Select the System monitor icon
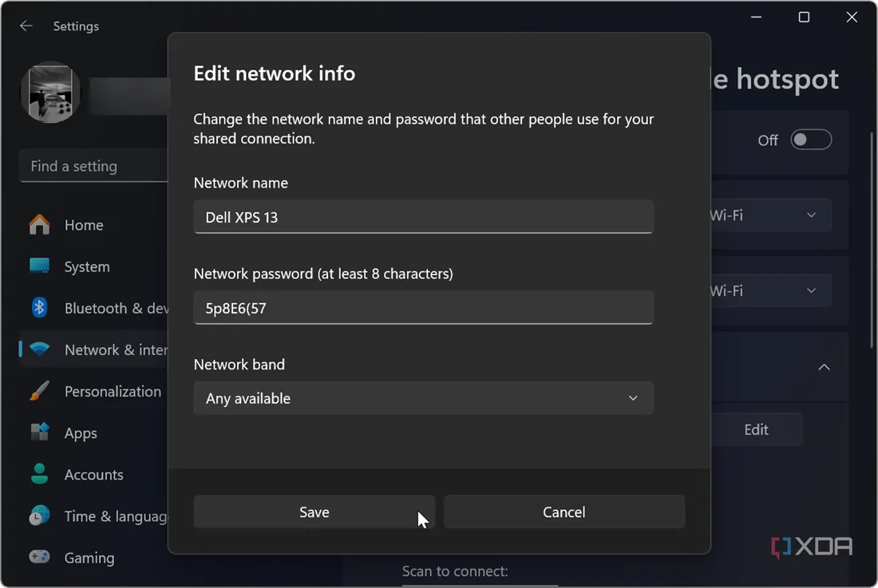The image size is (878, 588). click(x=39, y=266)
